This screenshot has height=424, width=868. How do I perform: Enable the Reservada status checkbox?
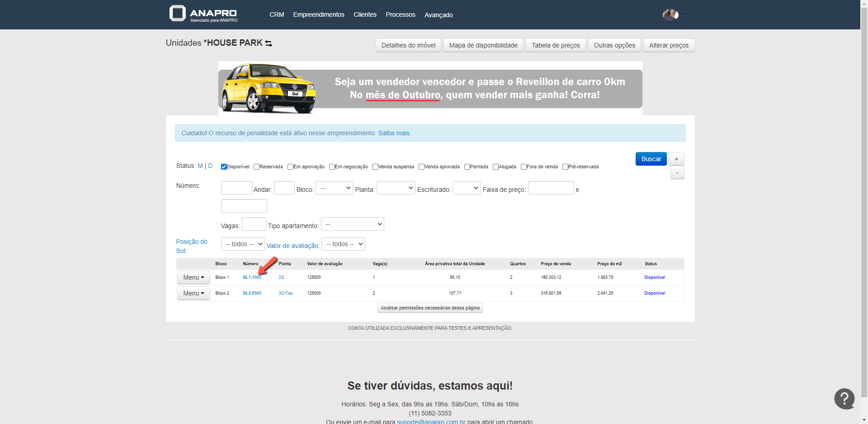click(256, 167)
